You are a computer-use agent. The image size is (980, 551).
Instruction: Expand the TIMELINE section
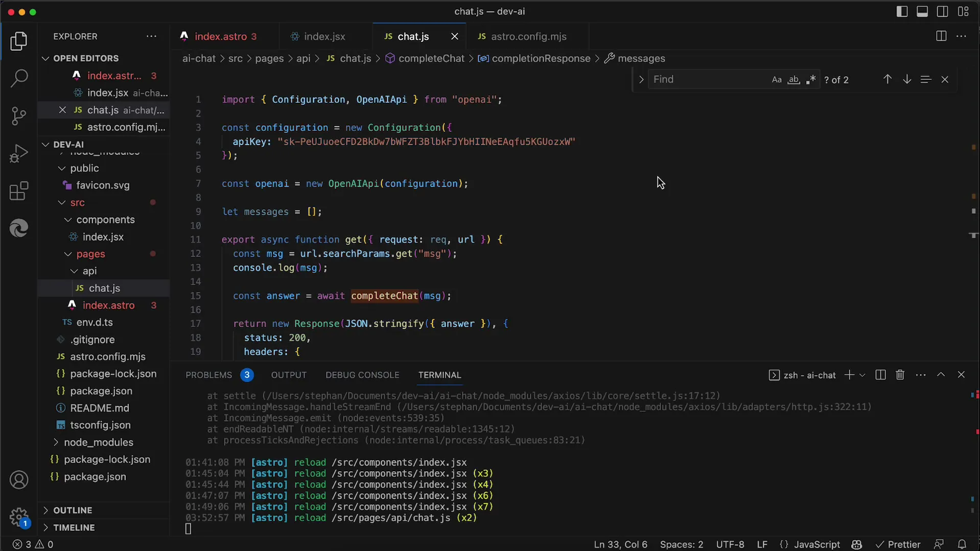74,527
